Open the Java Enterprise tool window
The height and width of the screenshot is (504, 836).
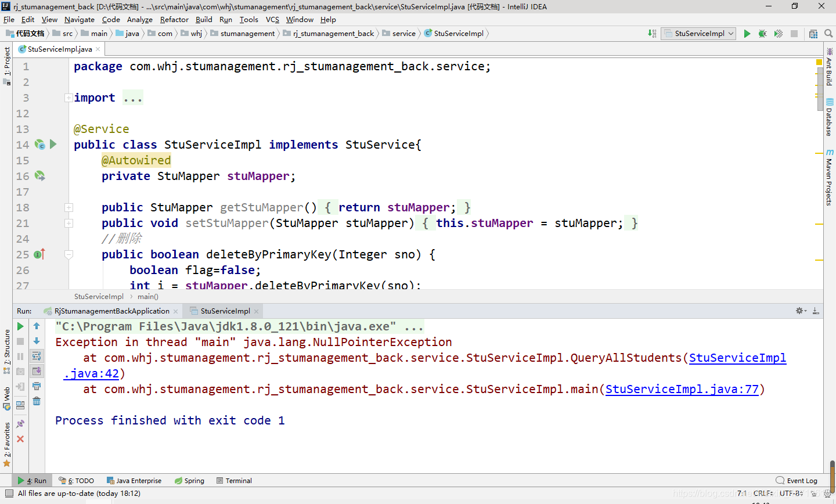pos(134,481)
